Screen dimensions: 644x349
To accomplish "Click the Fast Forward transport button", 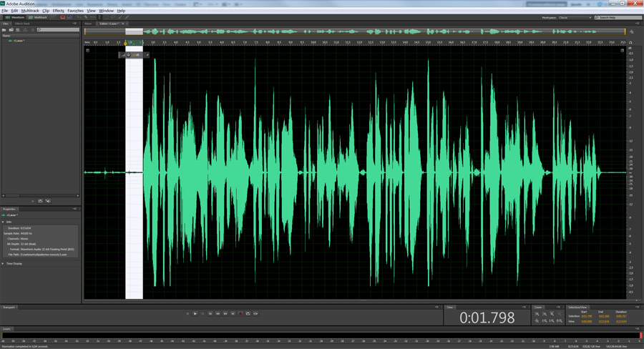I will (225, 314).
